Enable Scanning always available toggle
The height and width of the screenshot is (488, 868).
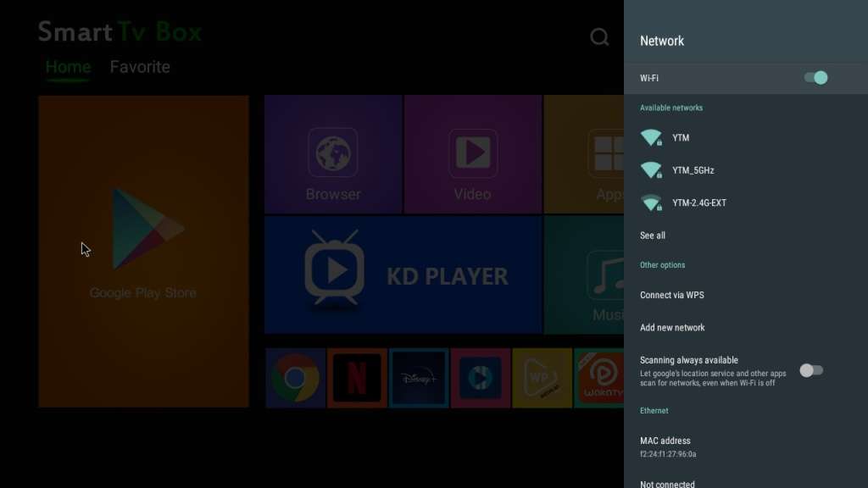coord(810,370)
